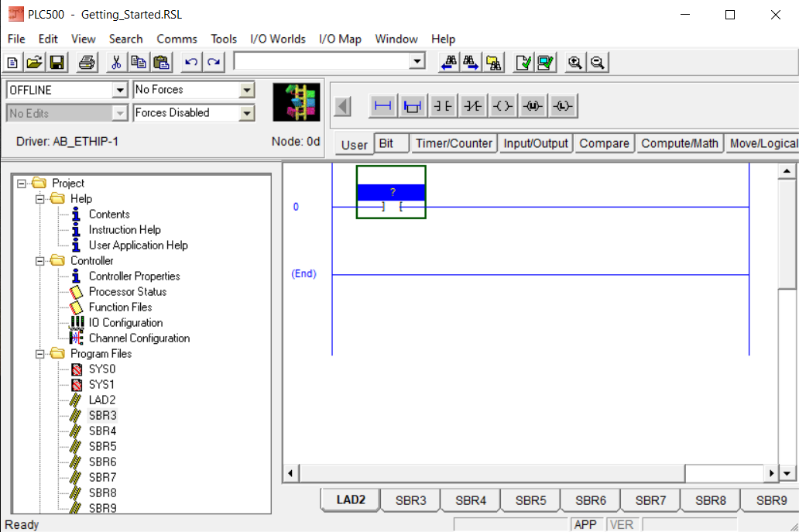Click the Find Next binoculars icon
799x532 pixels.
coord(471,62)
